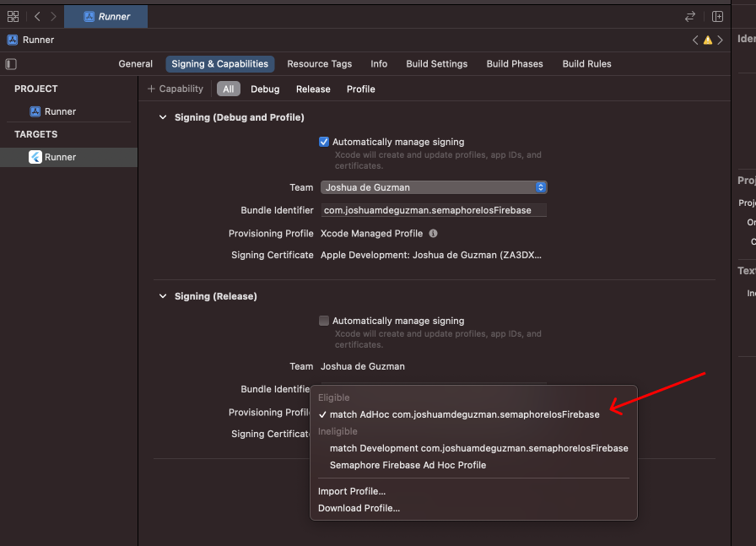756x546 pixels.
Task: Click the Runner icon in the breadcrumb bar
Action: tap(13, 40)
